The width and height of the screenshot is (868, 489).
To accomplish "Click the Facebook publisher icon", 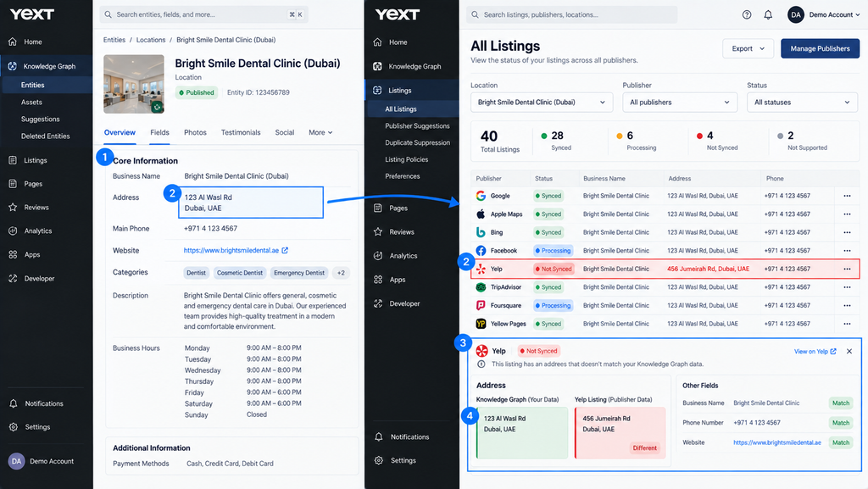I will tap(481, 251).
